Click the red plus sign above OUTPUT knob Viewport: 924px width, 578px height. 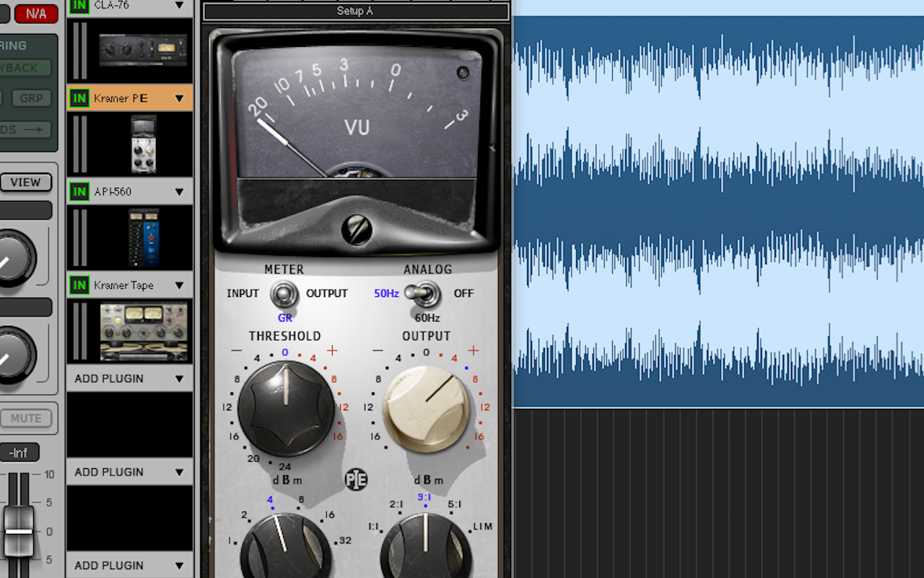pyautogui.click(x=474, y=350)
